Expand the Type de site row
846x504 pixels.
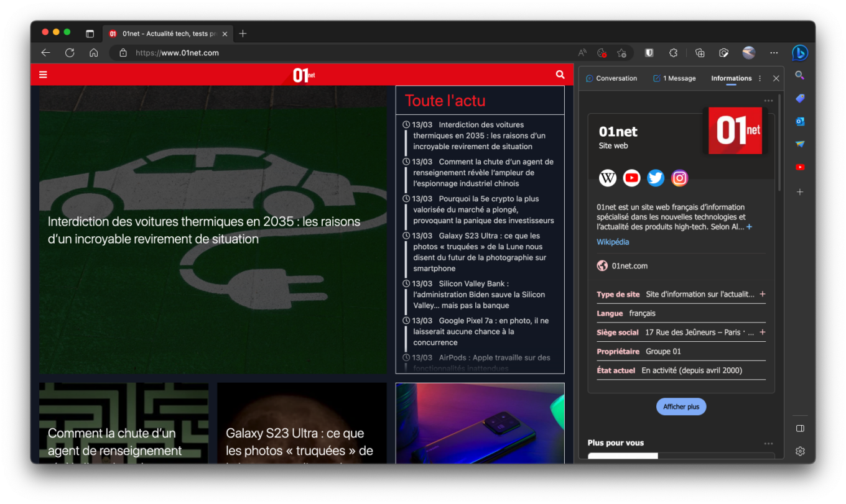[763, 294]
